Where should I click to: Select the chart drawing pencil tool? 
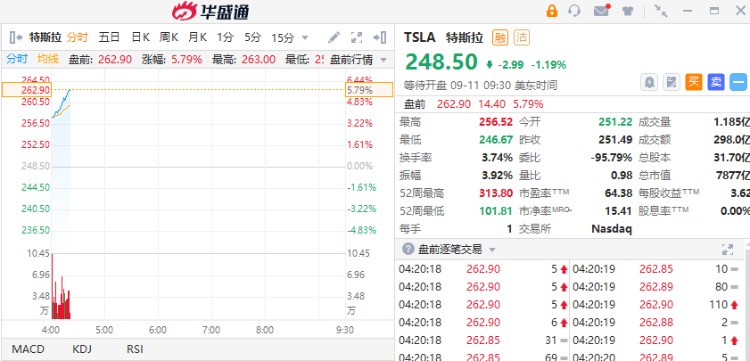[334, 37]
